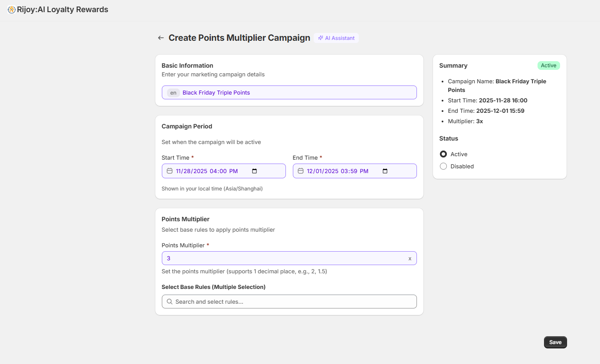Click the back arrow beside page title
This screenshot has height=364, width=600.
(x=161, y=38)
